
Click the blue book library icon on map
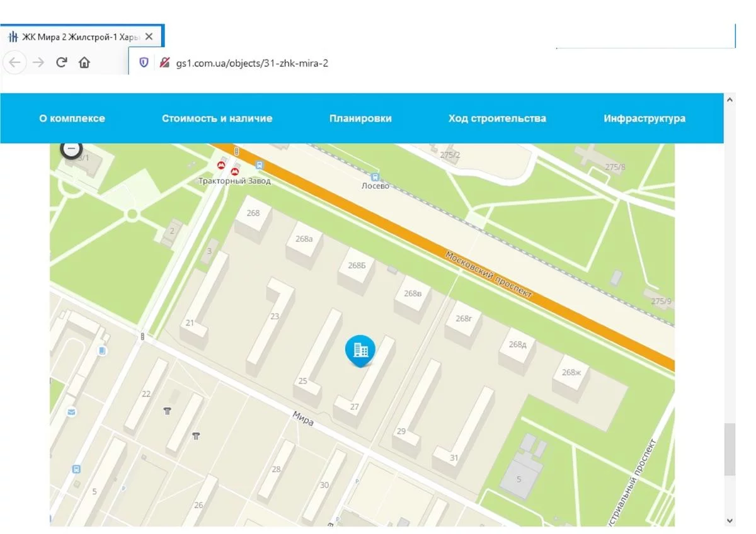point(101,351)
